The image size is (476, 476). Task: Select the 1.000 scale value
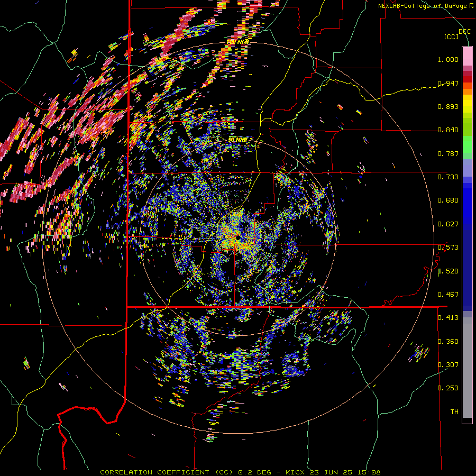[448, 59]
